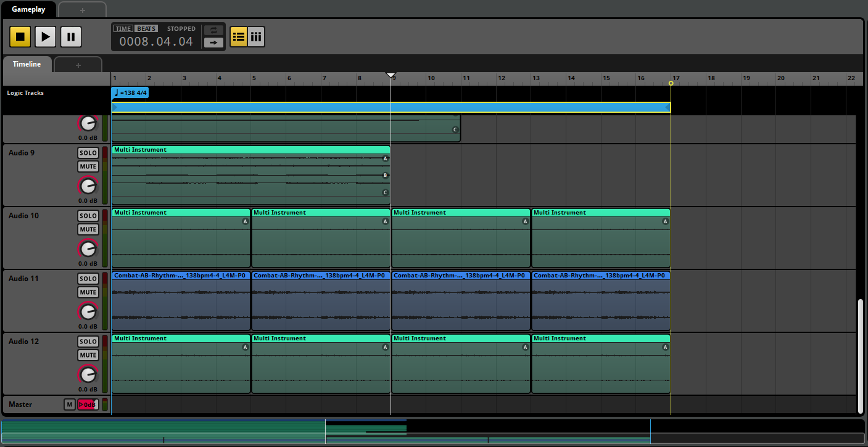868x447 pixels.
Task: Click bar 13 on the timeline ruler
Action: tap(535, 78)
